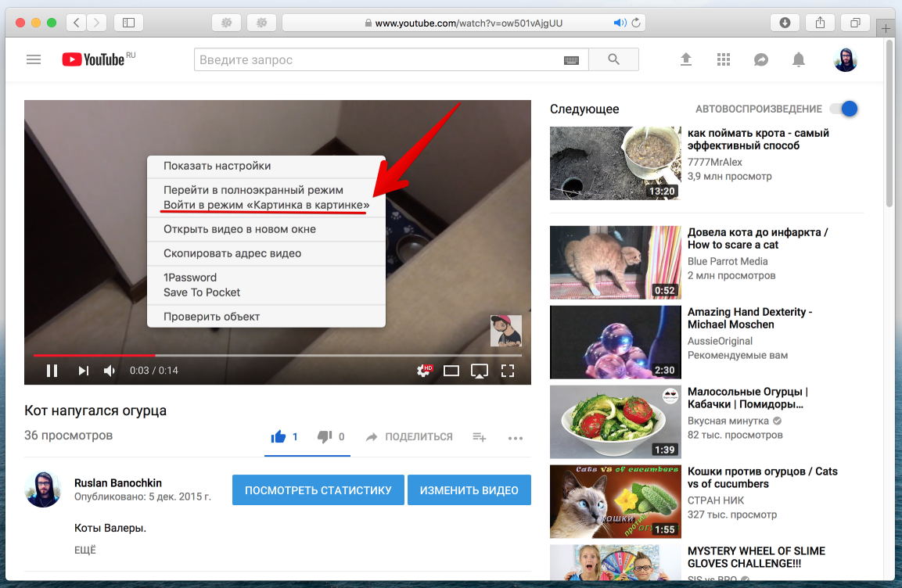
Task: Select 'Проверить объект' menu item
Action: click(x=266, y=317)
